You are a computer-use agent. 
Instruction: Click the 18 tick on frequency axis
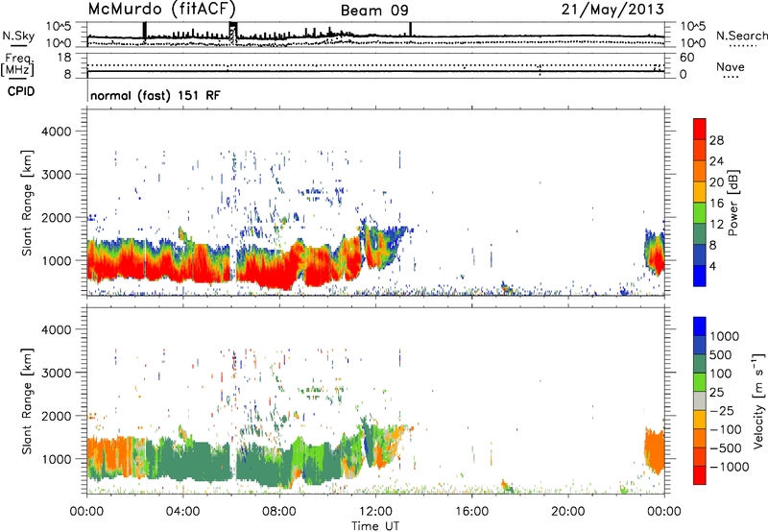(x=63, y=58)
